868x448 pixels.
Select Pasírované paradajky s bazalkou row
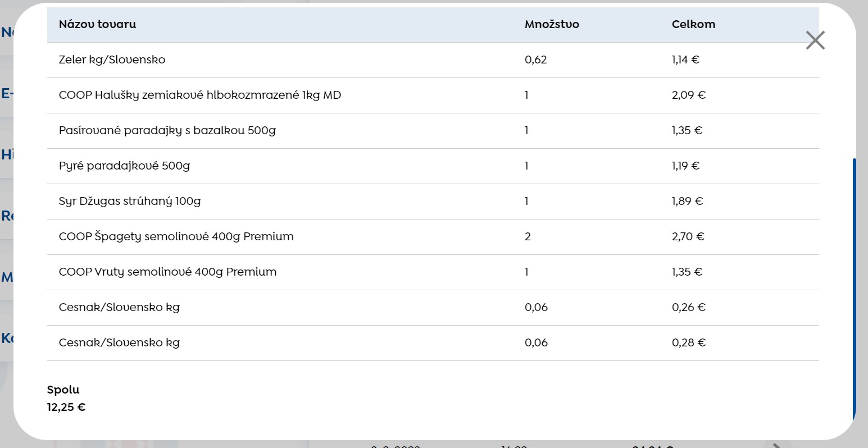(x=433, y=131)
